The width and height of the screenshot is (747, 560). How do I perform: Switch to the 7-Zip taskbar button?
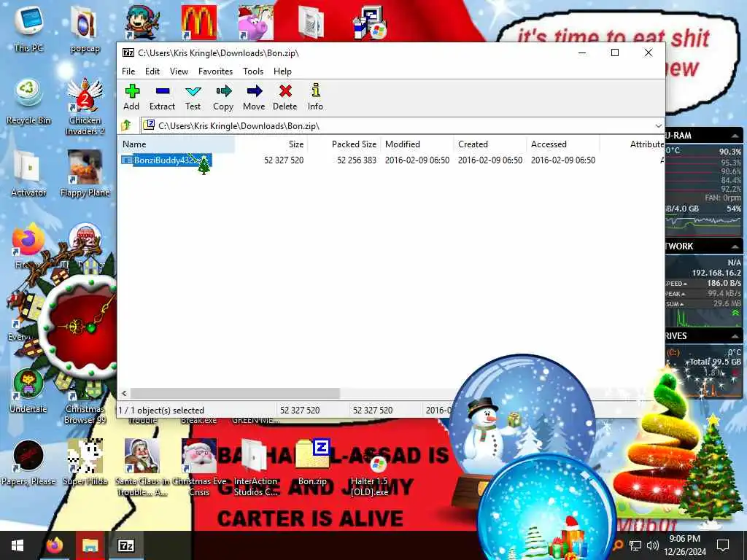pyautogui.click(x=125, y=545)
